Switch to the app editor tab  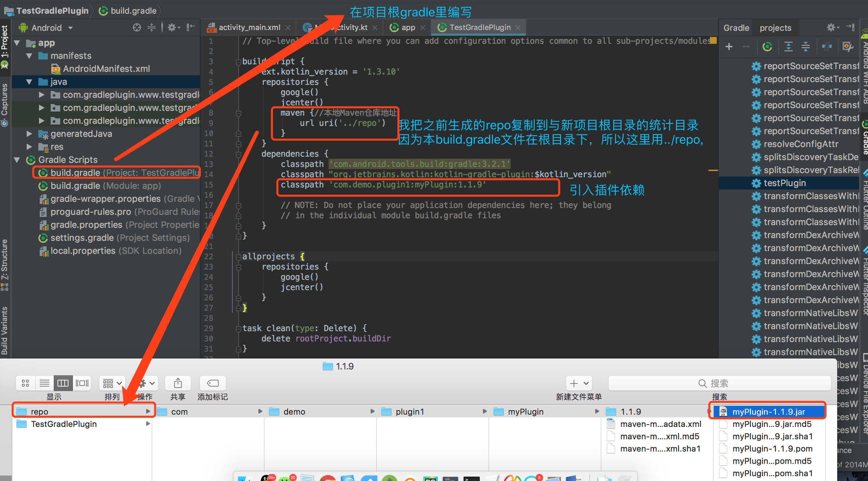[408, 27]
